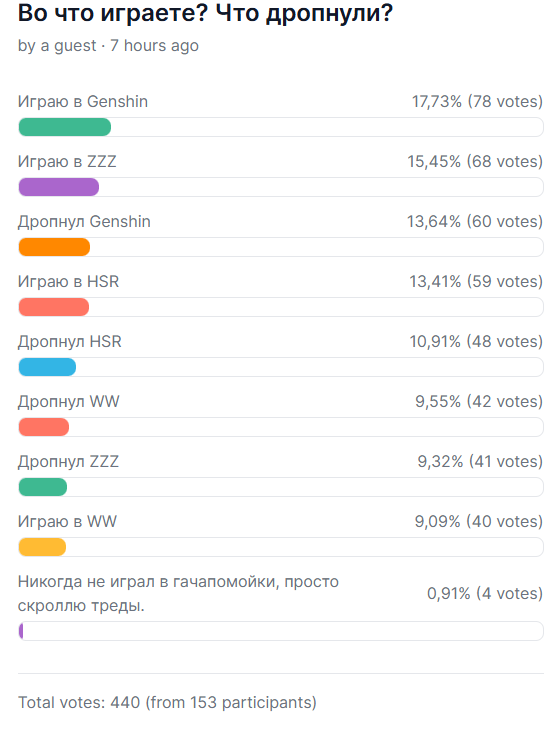Click the blue Дропнул HSR bar
Viewport: 558px width, 734px height.
pos(47,367)
